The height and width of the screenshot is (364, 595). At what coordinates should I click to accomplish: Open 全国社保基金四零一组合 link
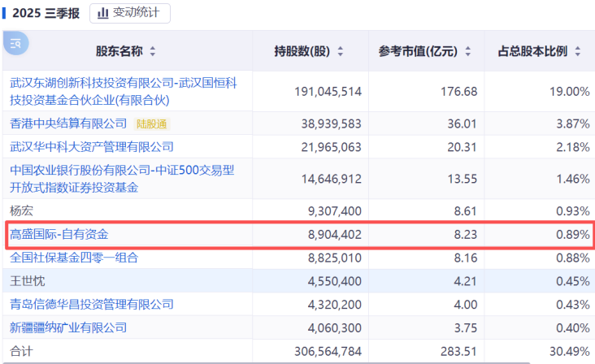(x=74, y=258)
